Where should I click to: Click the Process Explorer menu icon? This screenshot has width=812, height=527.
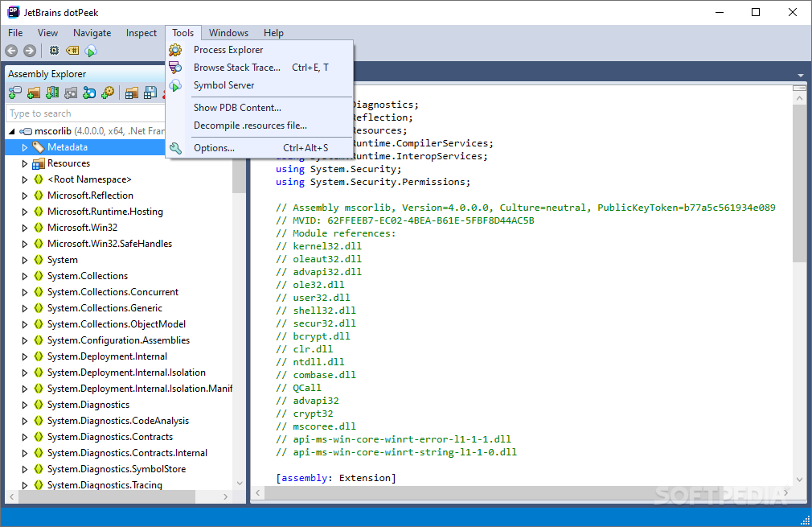coord(175,50)
